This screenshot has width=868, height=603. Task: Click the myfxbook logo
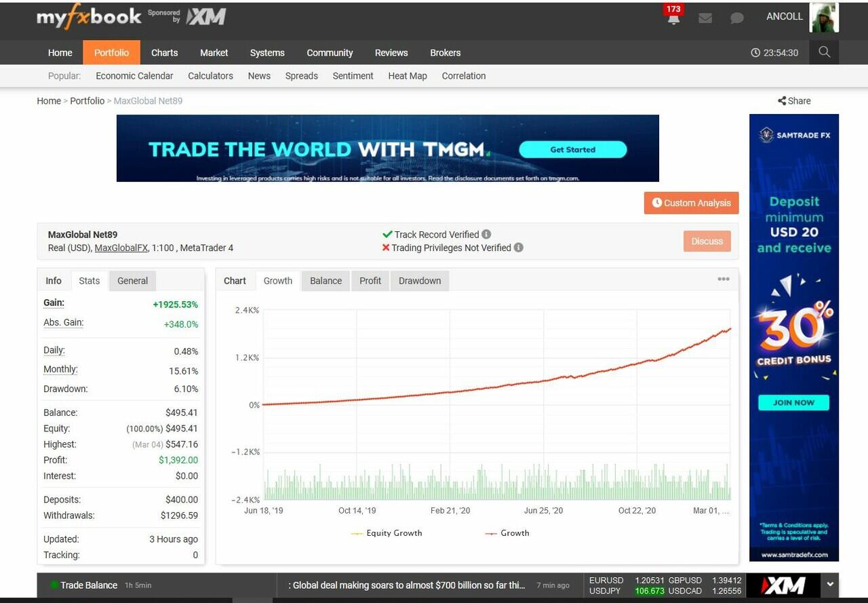pyautogui.click(x=89, y=17)
